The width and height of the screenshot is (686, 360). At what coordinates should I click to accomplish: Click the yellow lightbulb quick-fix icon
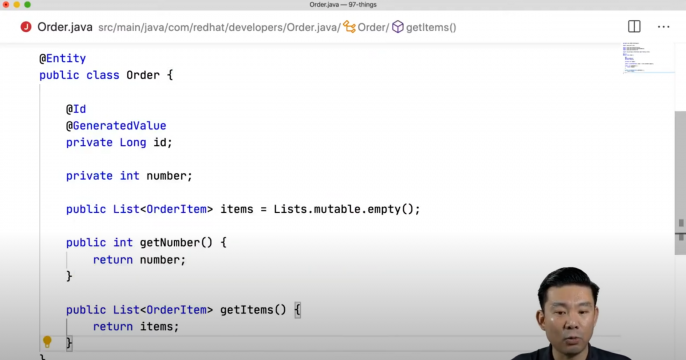pyautogui.click(x=47, y=342)
